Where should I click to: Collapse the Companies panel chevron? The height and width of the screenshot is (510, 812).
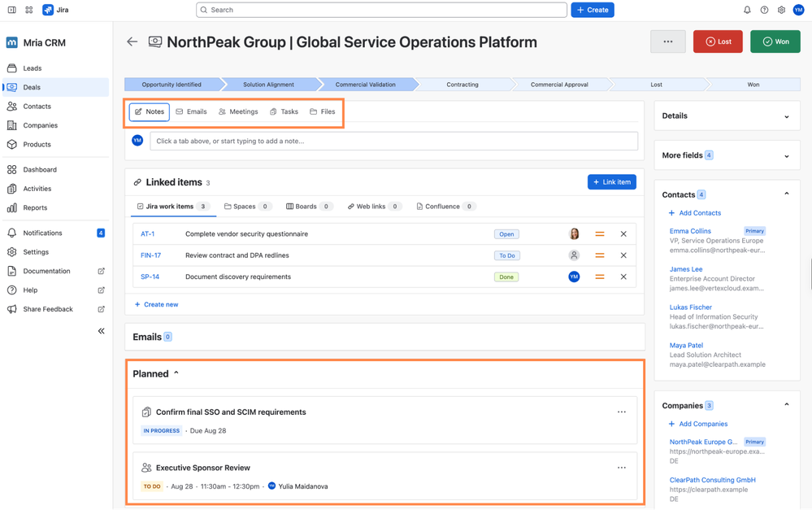(x=787, y=405)
